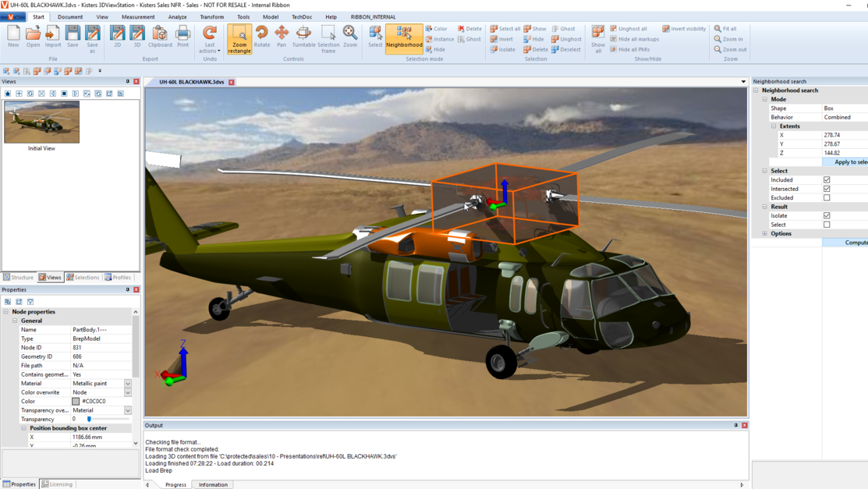Choose the Selection frame tool
868x489 pixels.
[x=328, y=39]
